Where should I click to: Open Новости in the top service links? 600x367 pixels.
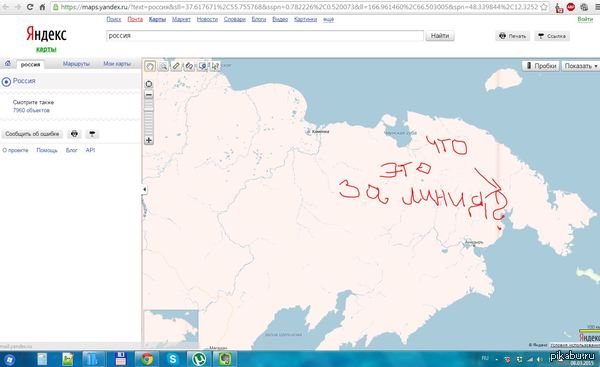click(x=207, y=19)
